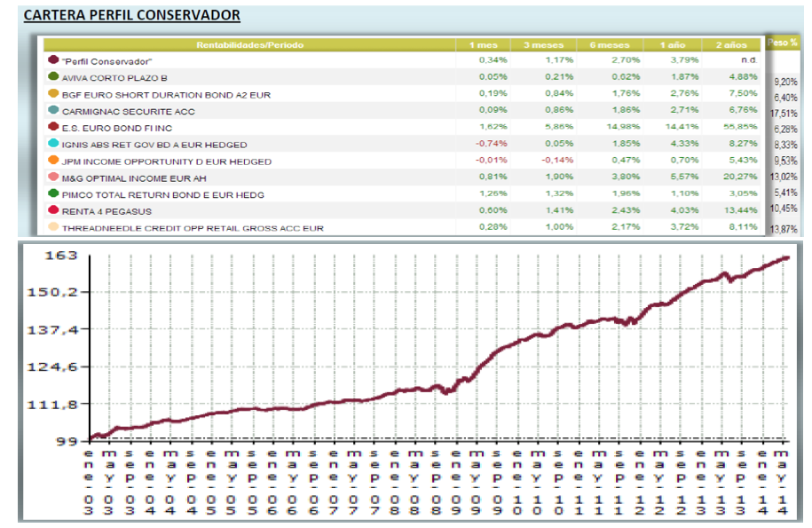
Task: Click the pink dot beside M&G OPTIMAL INCOME
Action: 53,177
